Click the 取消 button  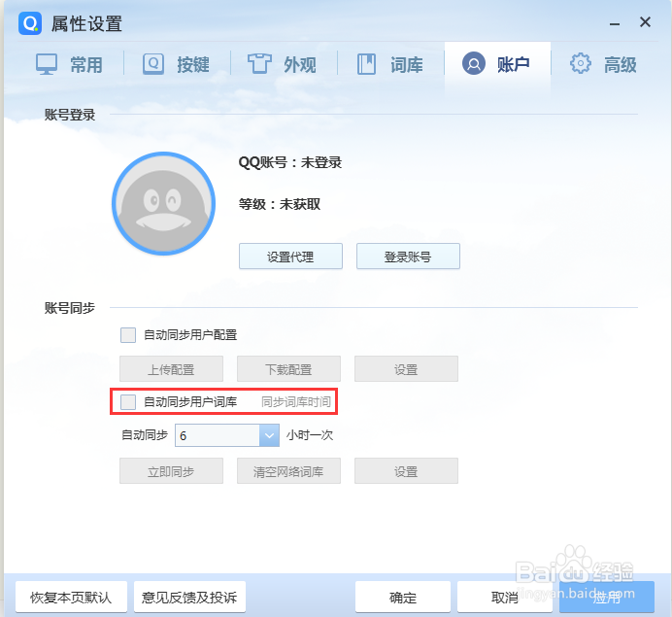pos(504,597)
